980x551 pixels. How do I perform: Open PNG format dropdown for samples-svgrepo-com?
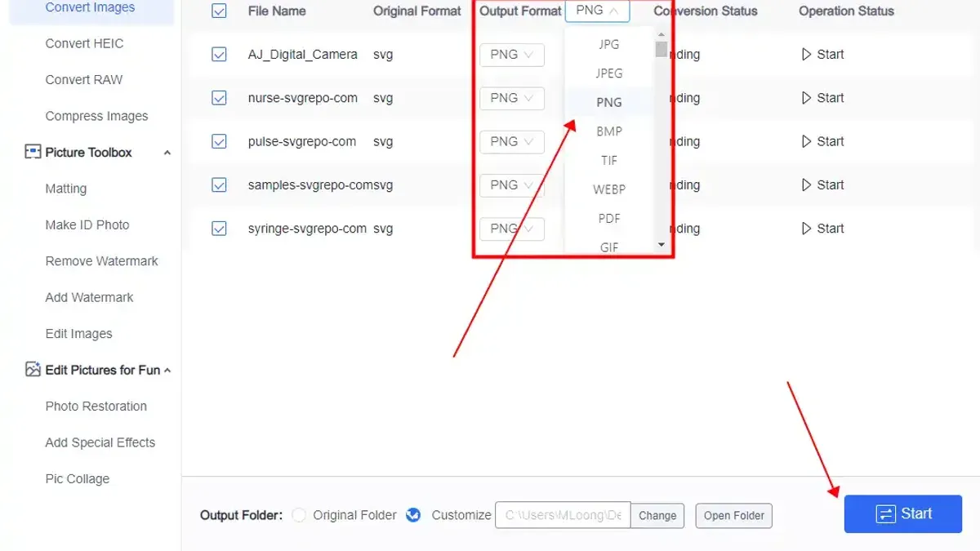512,185
